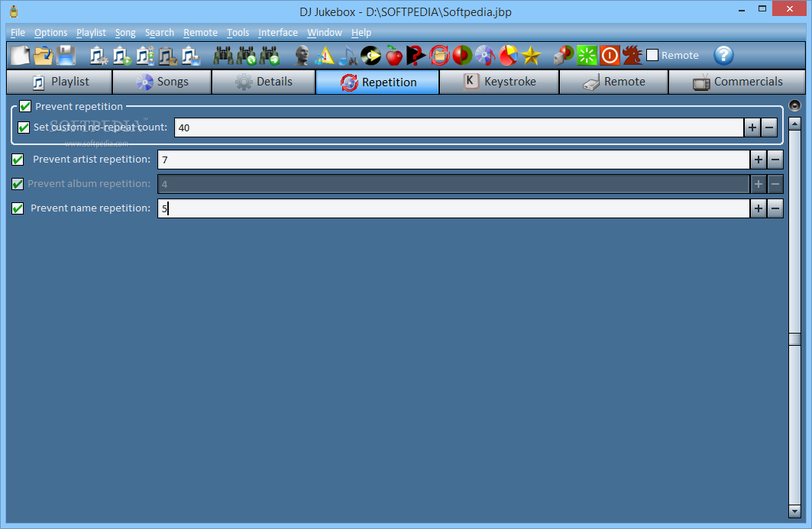Open the Commercials tab
Screen dimensions: 812x529
[737, 82]
